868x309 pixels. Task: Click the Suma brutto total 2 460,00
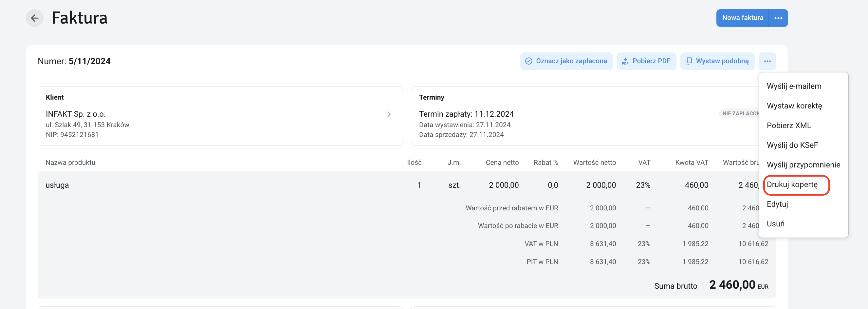[732, 285]
